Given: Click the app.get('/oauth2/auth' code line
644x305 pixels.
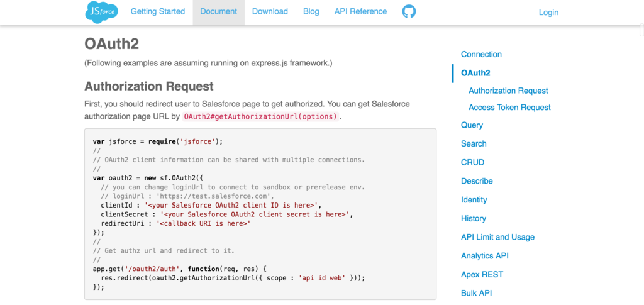Looking at the screenshot, I should tap(180, 269).
